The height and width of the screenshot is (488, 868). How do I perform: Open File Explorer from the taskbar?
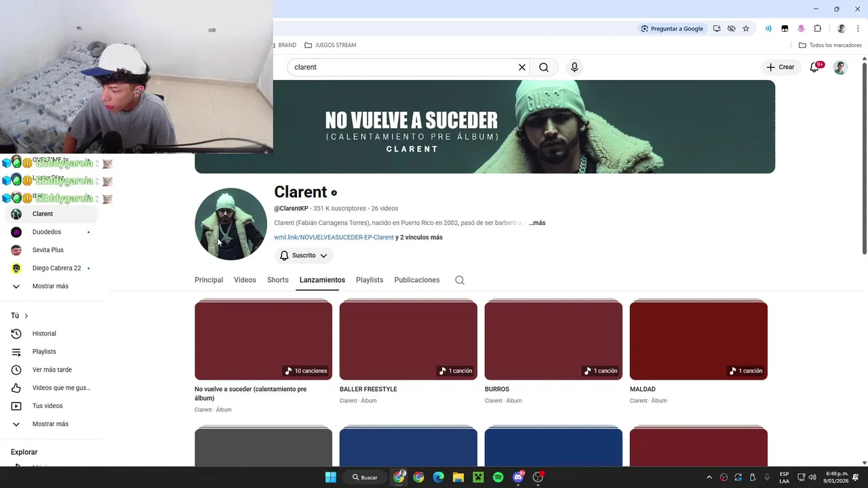tap(458, 477)
